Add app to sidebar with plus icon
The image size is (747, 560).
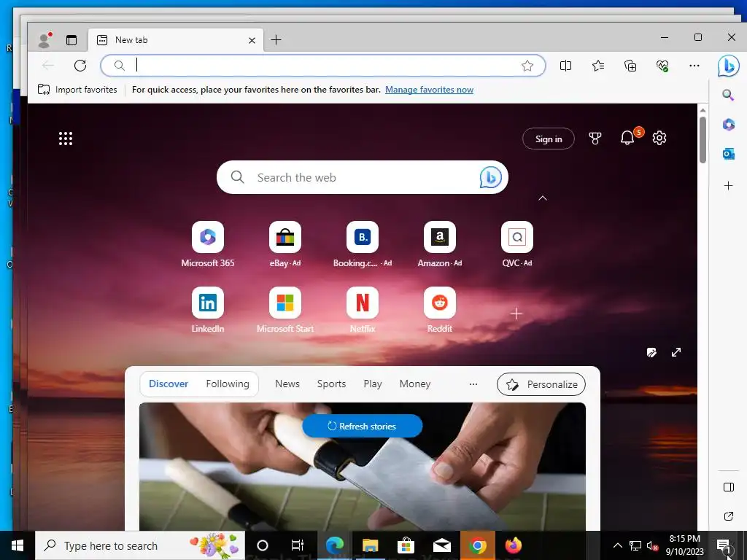pyautogui.click(x=729, y=185)
